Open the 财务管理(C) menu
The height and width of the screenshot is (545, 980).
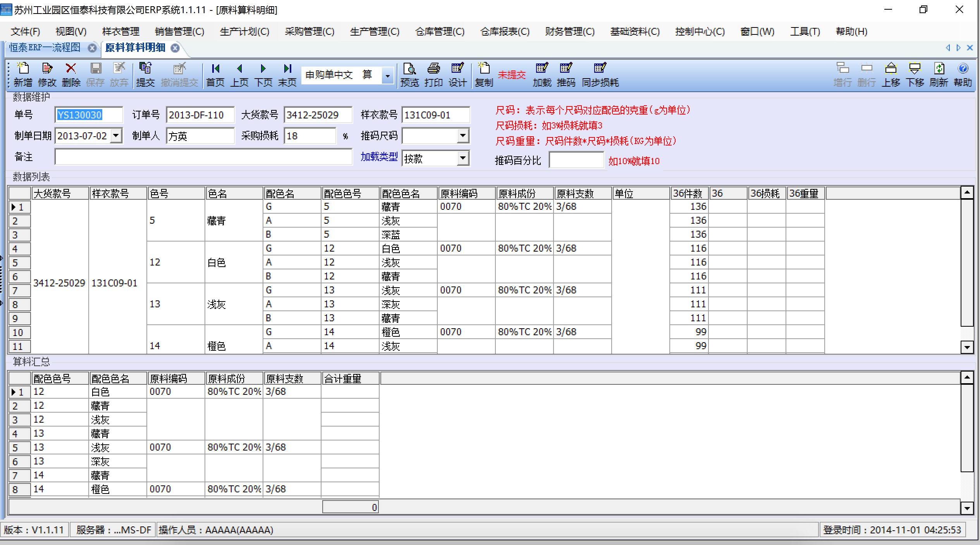pos(570,31)
